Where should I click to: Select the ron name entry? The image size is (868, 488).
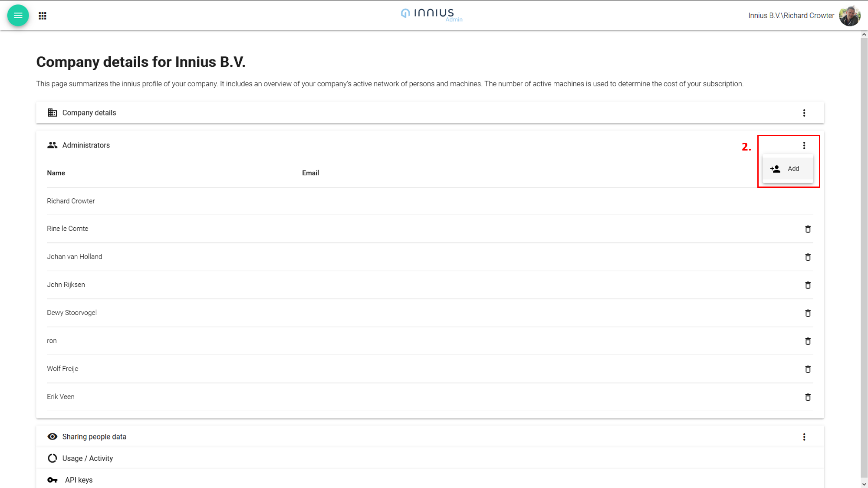point(52,341)
